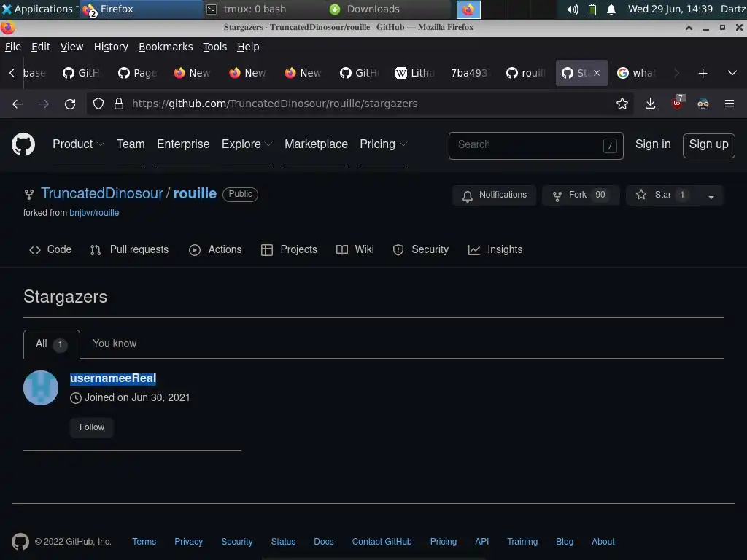Click the Firefox icon in the top panel
This screenshot has width=747, height=560.
(x=468, y=9)
